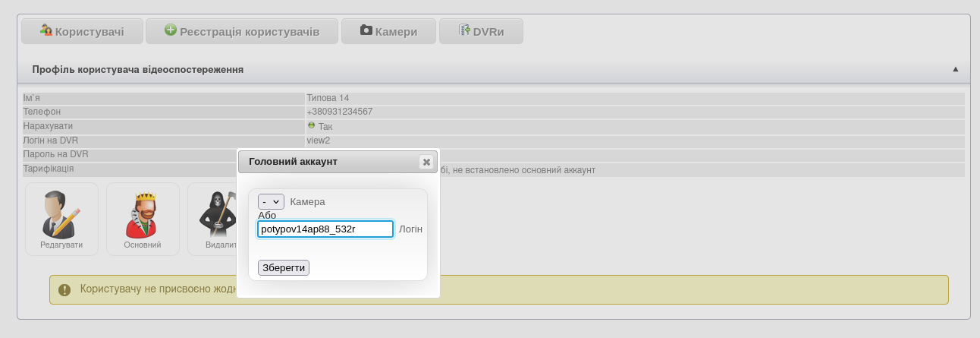The width and height of the screenshot is (980, 338).
Task: Click the DVR login value view2
Action: coord(318,141)
